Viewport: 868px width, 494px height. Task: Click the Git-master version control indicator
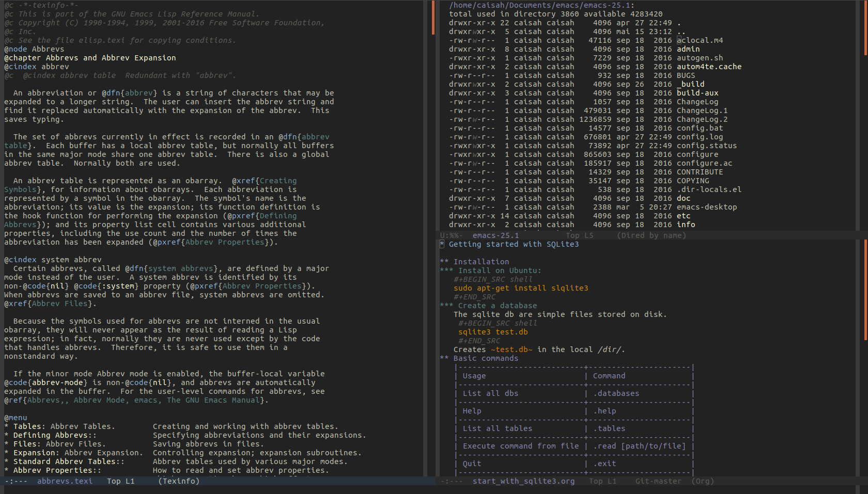coord(658,481)
